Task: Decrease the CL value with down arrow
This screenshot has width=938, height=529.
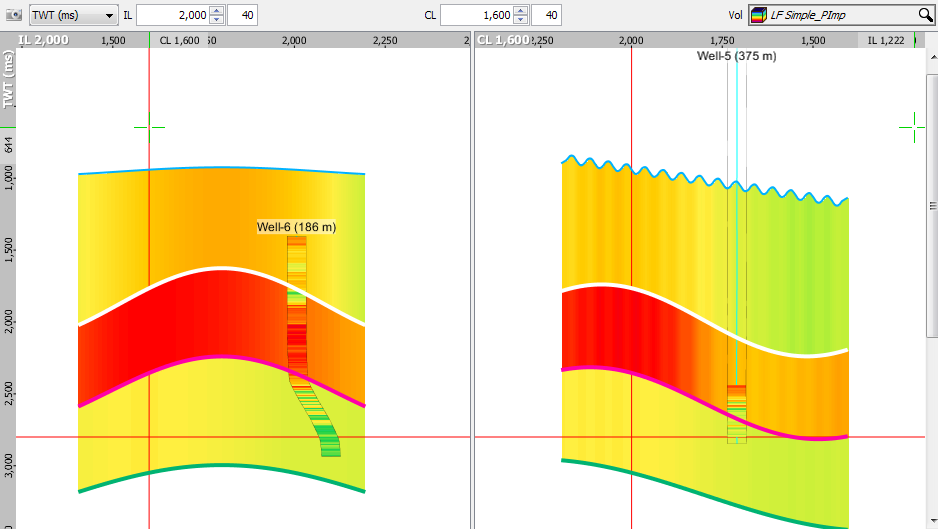Action: [x=521, y=20]
